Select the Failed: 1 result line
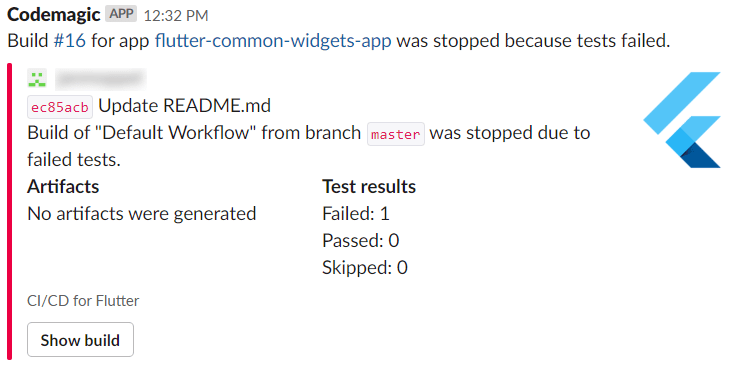Image resolution: width=738 pixels, height=370 pixels. click(x=356, y=214)
